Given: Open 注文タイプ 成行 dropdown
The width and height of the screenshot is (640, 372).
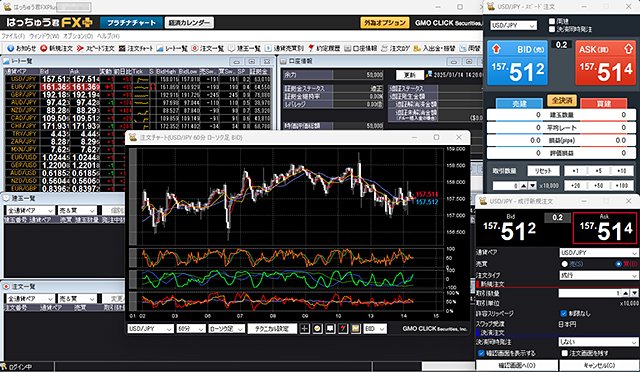Looking at the screenshot, I should click(x=598, y=276).
